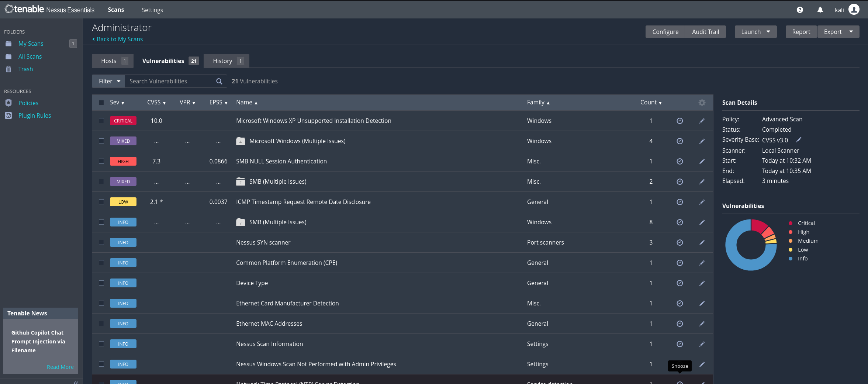Open the help question mark icon
Screen dimensions: 868x384
pos(800,10)
